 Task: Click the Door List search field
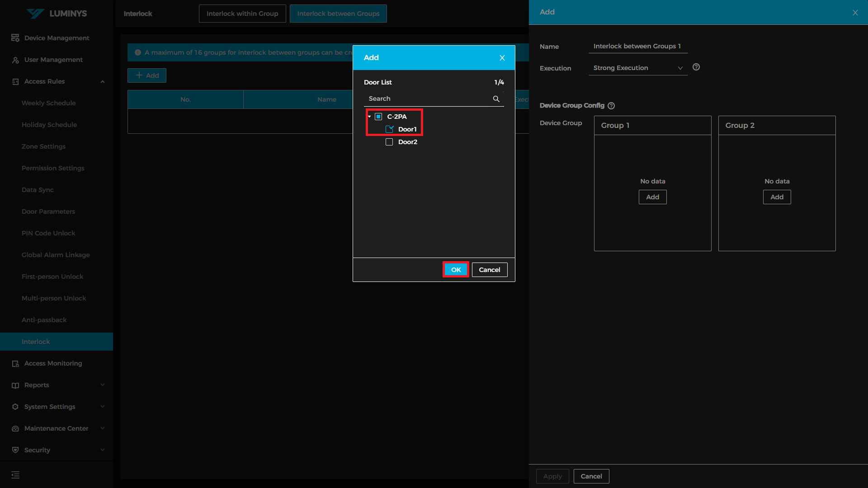(427, 99)
